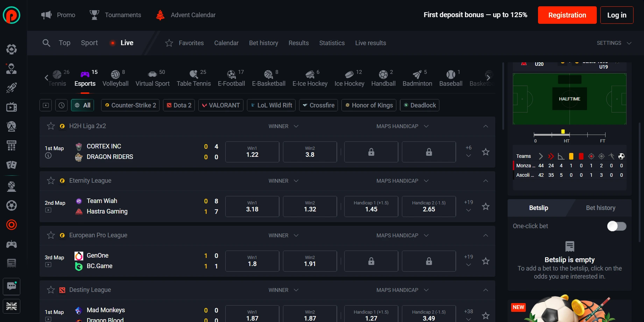Click the site logo icon
Viewport: 644px width, 322px height.
pos(12,15)
